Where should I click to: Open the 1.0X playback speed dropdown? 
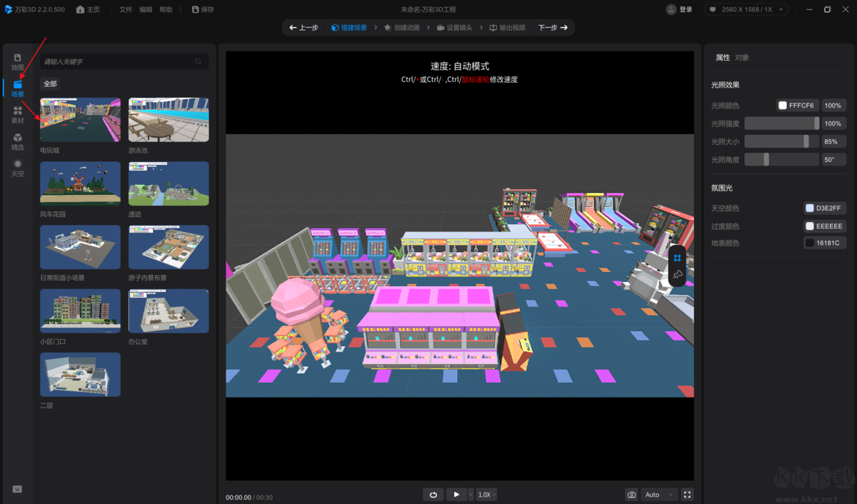pos(486,494)
